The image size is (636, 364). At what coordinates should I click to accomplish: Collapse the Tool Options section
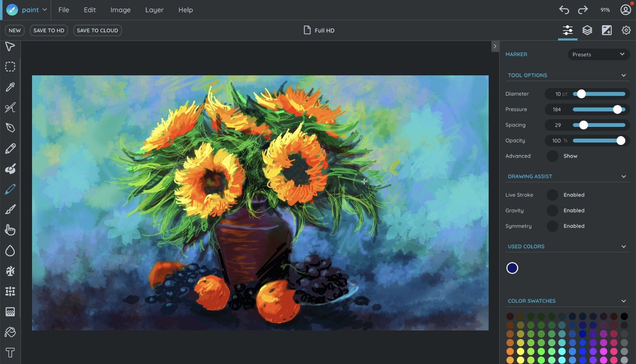click(624, 75)
